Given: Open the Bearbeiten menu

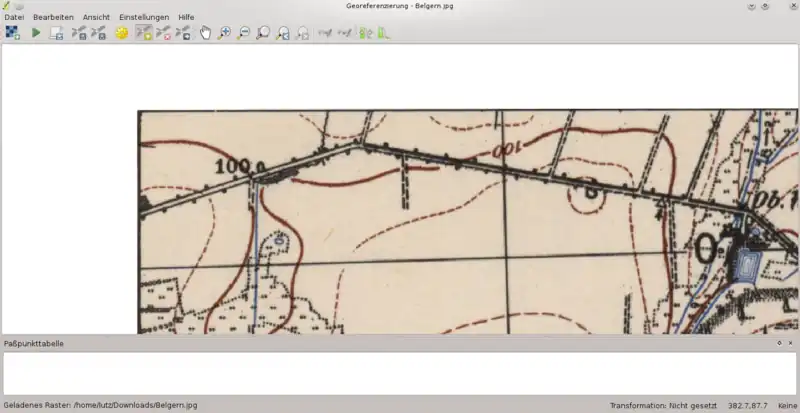Looking at the screenshot, I should point(53,17).
